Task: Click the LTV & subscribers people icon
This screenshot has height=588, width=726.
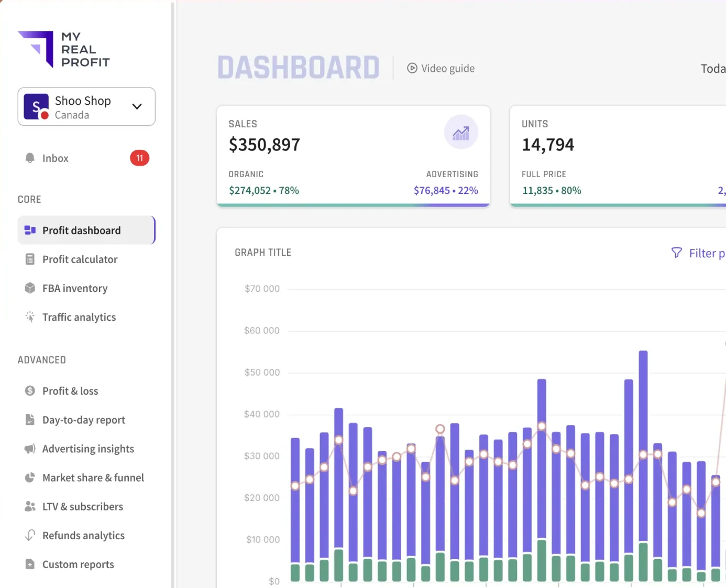Action: (30, 506)
